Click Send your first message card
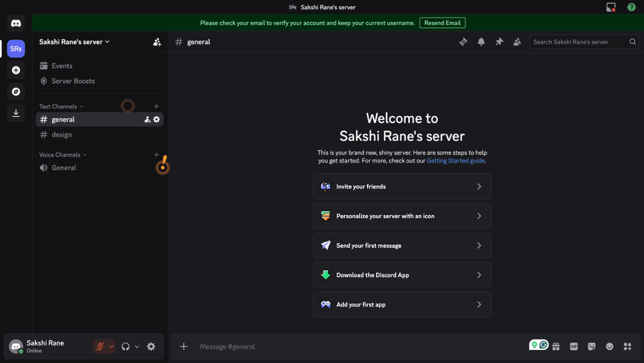 click(402, 245)
